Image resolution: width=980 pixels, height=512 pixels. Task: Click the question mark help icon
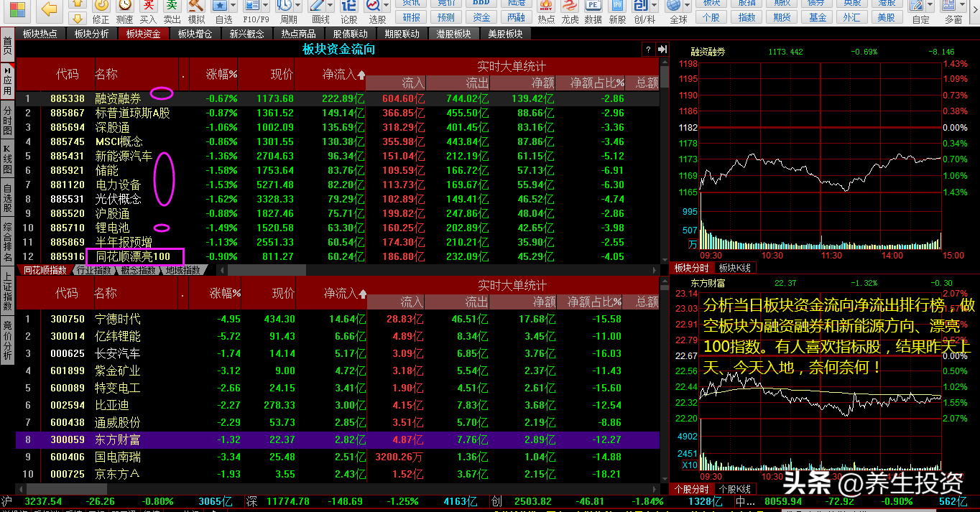point(648,50)
